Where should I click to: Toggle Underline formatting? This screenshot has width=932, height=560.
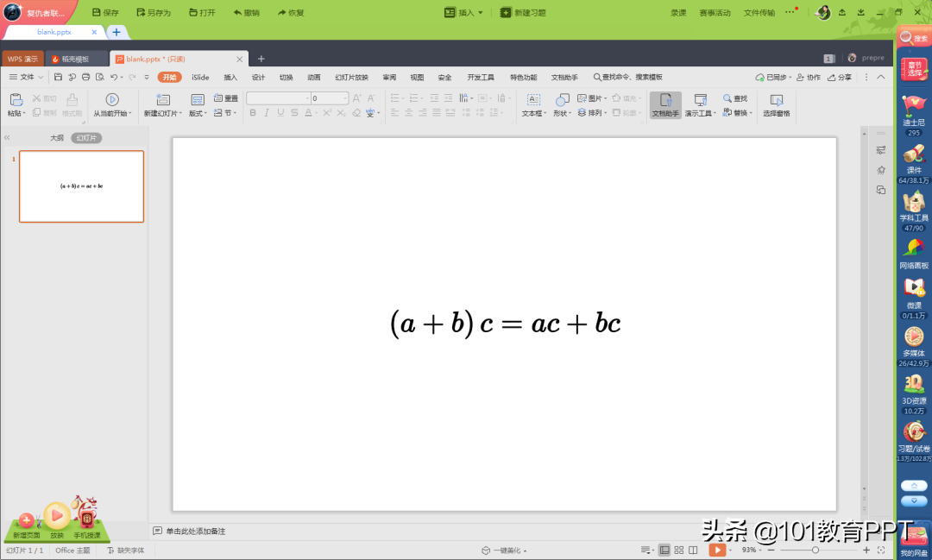point(280,112)
